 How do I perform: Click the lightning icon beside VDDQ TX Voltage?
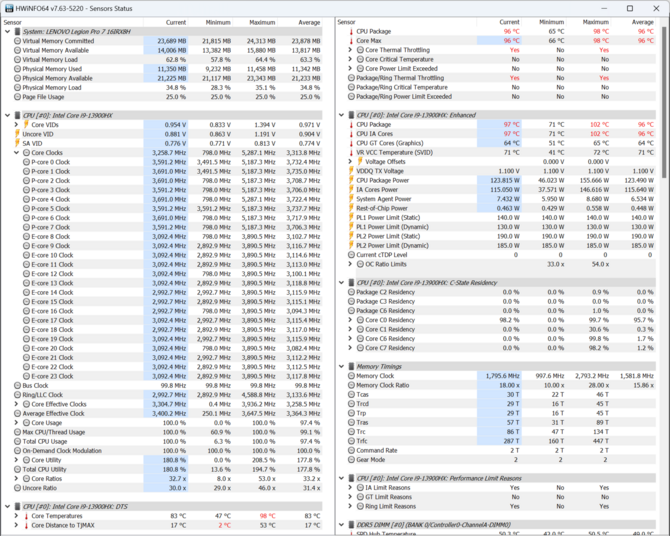pyautogui.click(x=351, y=171)
